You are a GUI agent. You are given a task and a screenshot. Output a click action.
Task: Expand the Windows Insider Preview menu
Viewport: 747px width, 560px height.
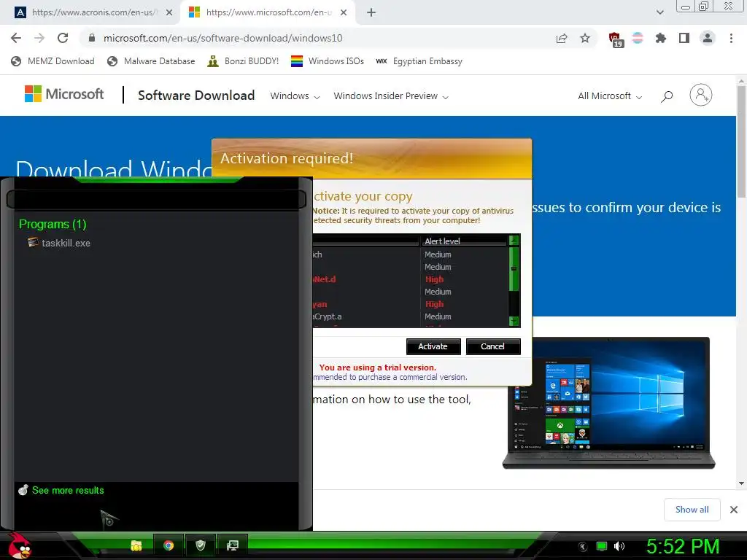coord(391,96)
